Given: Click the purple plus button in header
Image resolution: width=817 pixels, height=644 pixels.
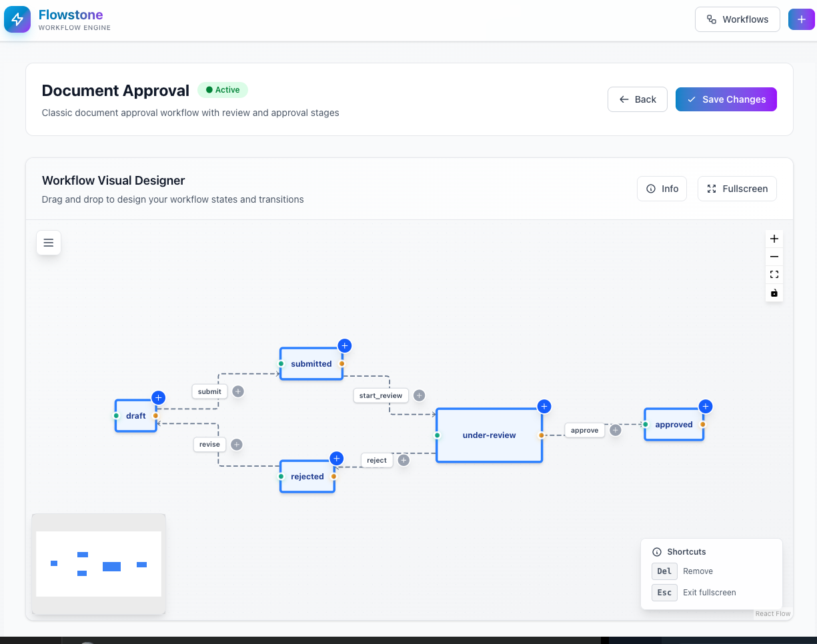Looking at the screenshot, I should (x=802, y=19).
